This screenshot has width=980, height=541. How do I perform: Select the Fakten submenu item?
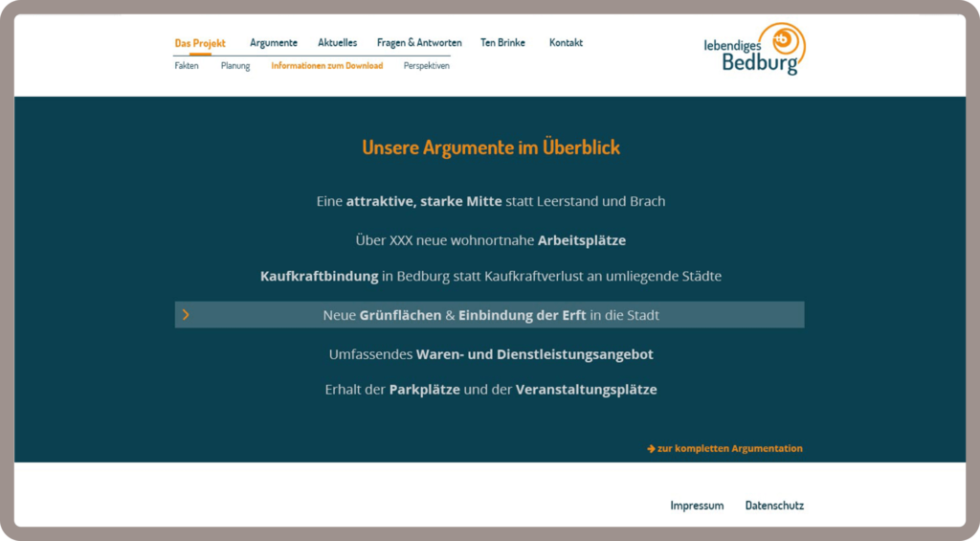click(x=187, y=66)
